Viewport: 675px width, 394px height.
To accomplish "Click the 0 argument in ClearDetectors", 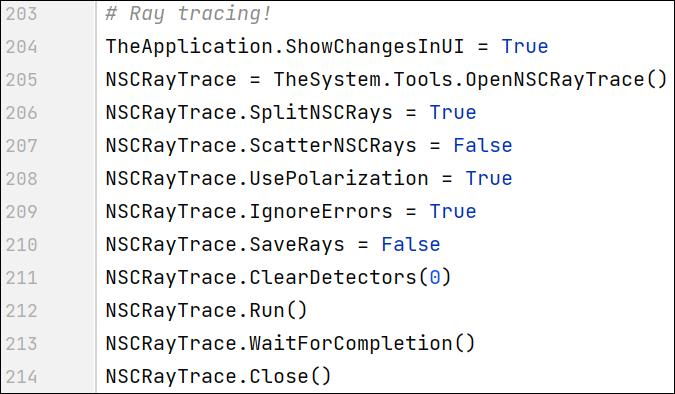I will [x=435, y=278].
